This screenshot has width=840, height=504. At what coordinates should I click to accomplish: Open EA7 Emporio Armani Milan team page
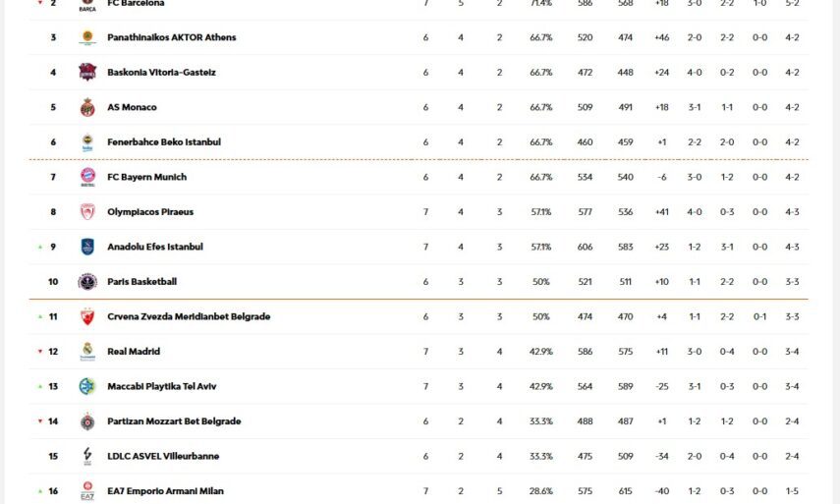[x=163, y=491]
